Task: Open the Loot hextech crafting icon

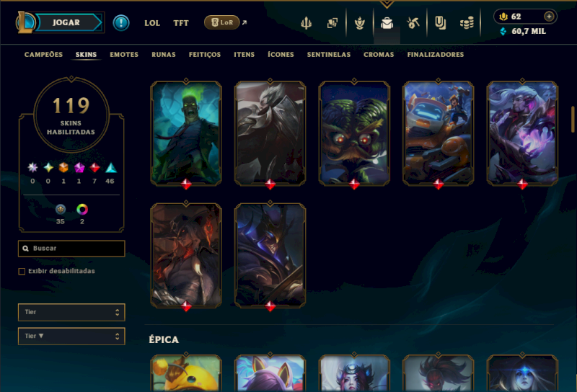Action: point(413,23)
